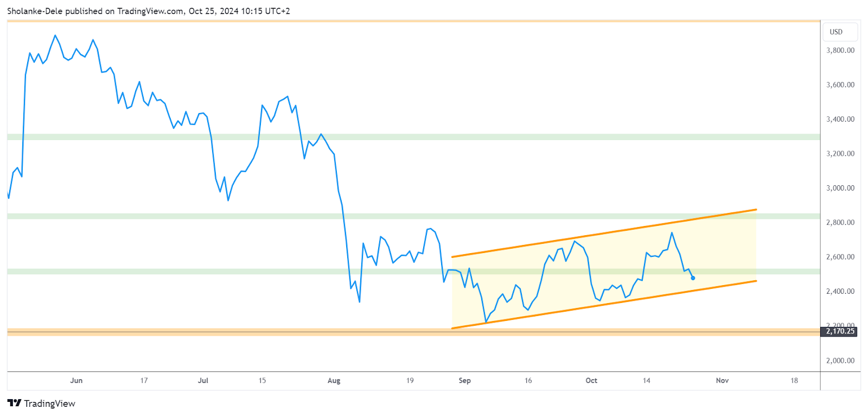Click the 15 date label on time axis
This screenshot has width=868, height=416.
click(x=262, y=381)
